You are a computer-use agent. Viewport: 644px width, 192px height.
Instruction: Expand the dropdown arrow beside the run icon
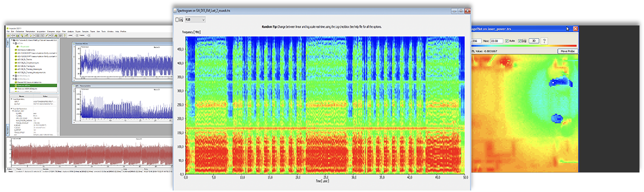coord(34,36)
